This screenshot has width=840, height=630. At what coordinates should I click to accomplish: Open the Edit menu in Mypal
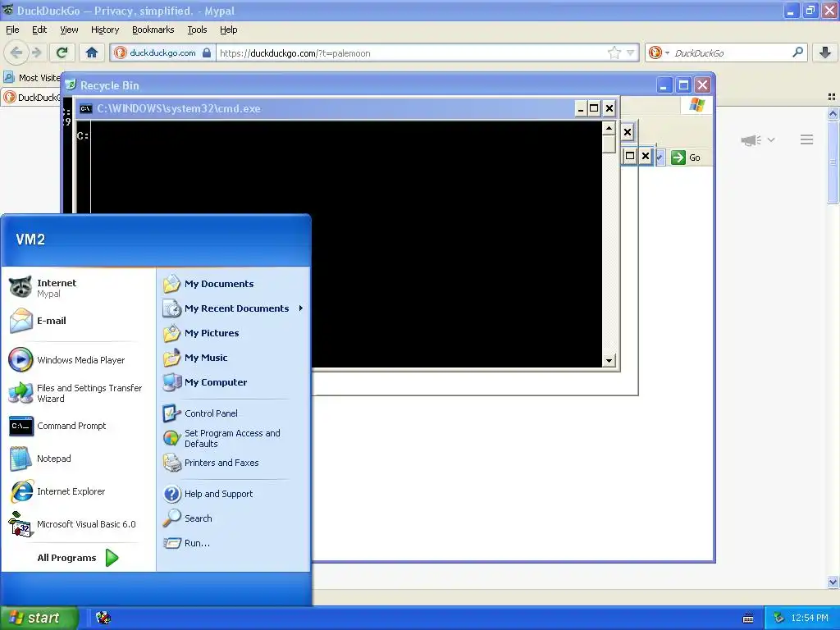coord(39,30)
